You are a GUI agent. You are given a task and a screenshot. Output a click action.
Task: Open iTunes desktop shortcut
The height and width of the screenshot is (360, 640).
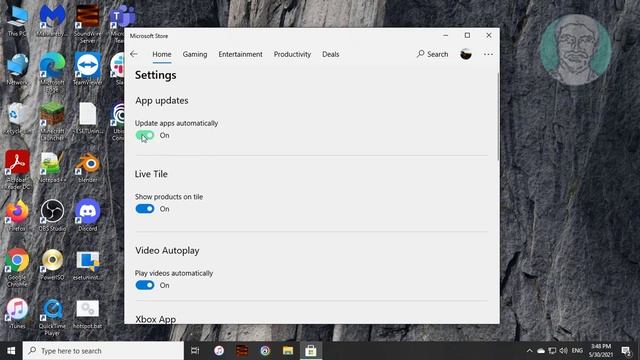(x=17, y=313)
